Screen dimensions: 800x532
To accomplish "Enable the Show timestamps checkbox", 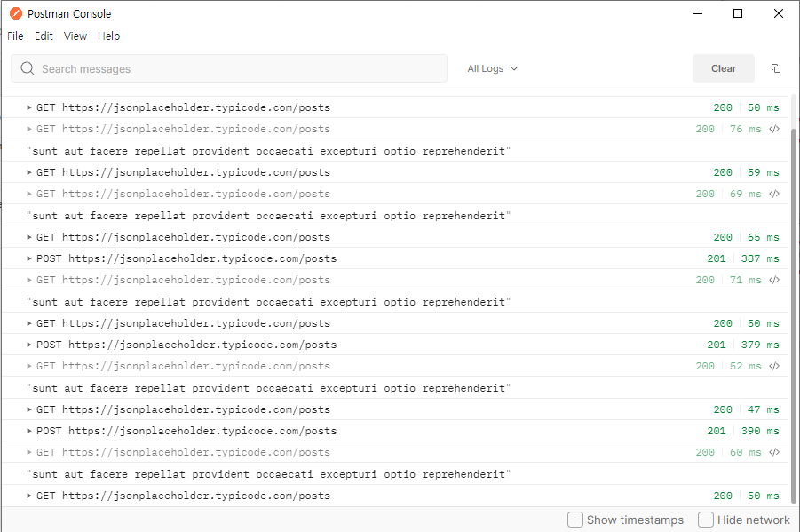I will coord(575,520).
